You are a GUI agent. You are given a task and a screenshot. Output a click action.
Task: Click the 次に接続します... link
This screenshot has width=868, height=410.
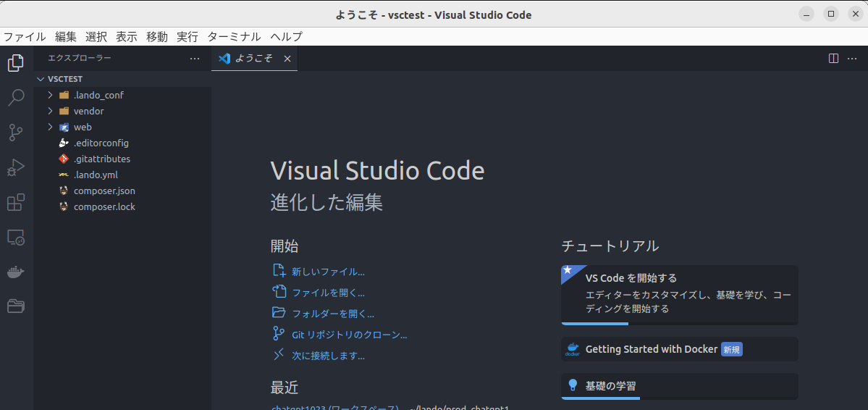point(328,356)
